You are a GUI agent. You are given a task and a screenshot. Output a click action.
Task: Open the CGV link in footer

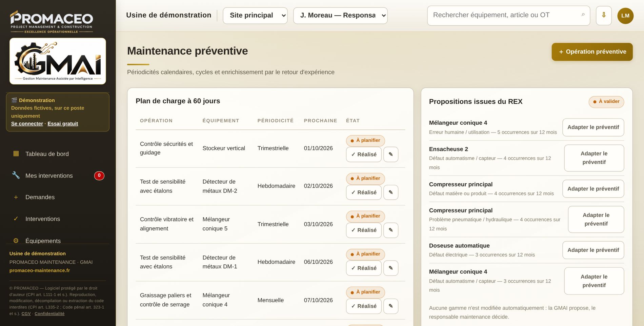point(26,314)
